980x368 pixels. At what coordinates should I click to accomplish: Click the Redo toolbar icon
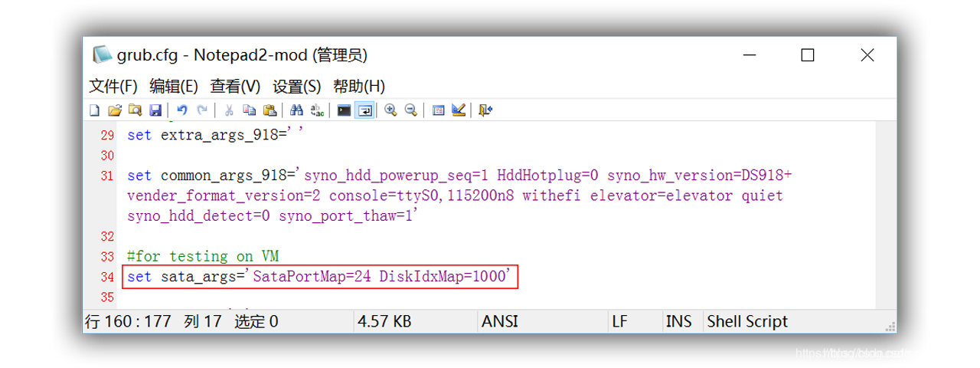point(202,110)
